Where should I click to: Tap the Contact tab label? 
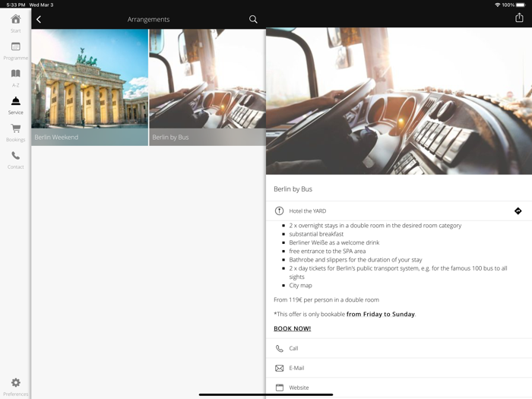pyautogui.click(x=16, y=166)
